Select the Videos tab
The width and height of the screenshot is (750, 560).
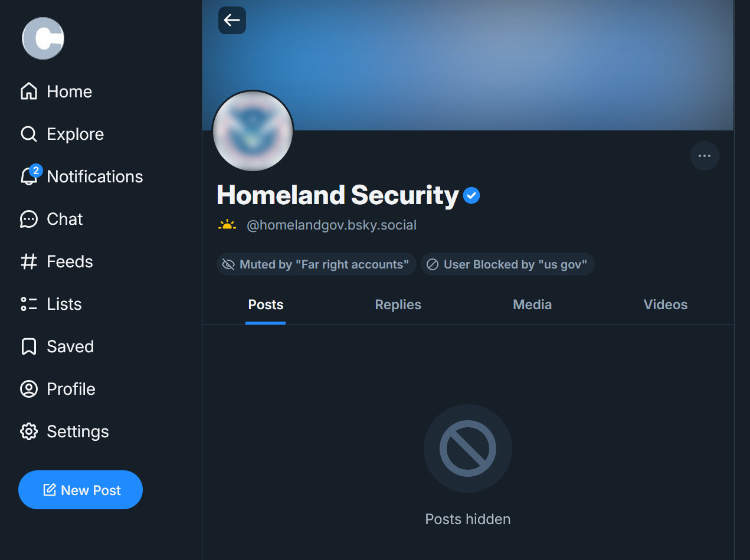click(665, 304)
